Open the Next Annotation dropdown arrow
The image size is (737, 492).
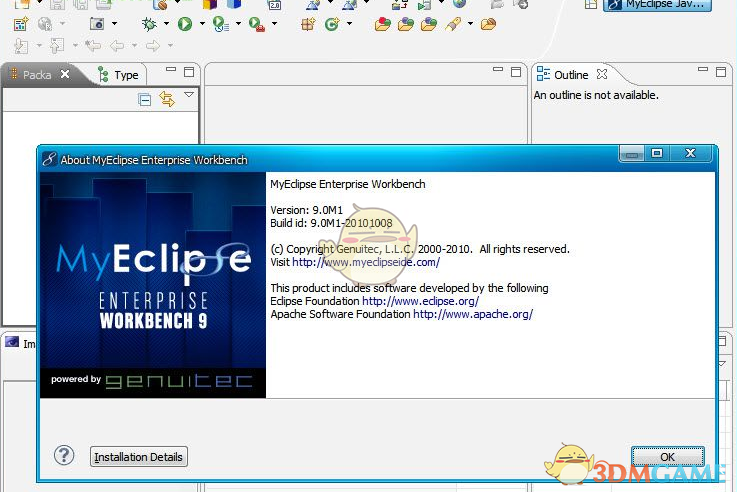[39, 46]
